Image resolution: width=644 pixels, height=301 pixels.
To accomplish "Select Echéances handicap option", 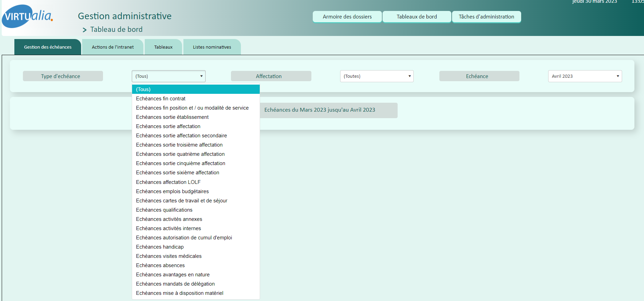I will pyautogui.click(x=160, y=247).
